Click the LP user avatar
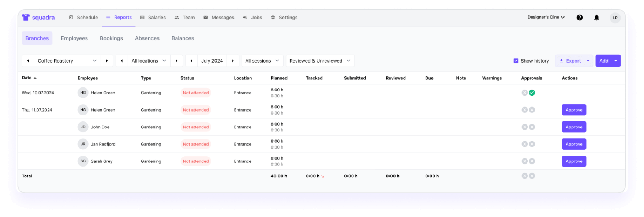 615,18
